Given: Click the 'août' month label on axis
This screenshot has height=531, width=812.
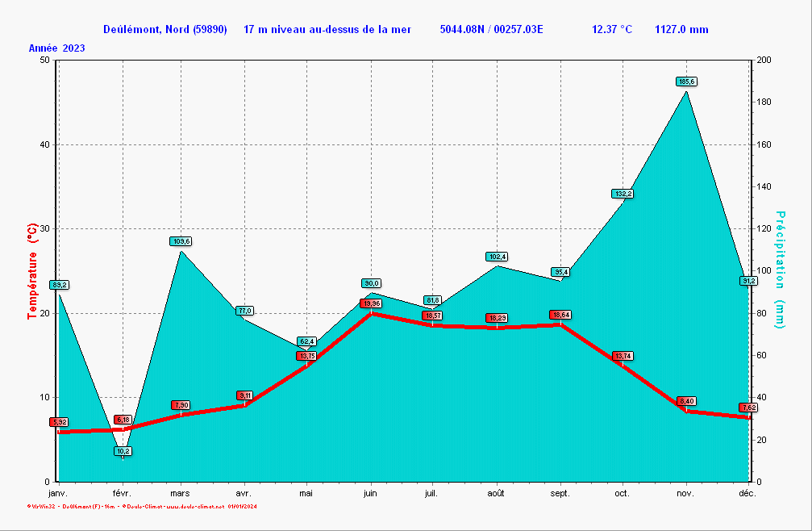Looking at the screenshot, I should click(x=497, y=493).
